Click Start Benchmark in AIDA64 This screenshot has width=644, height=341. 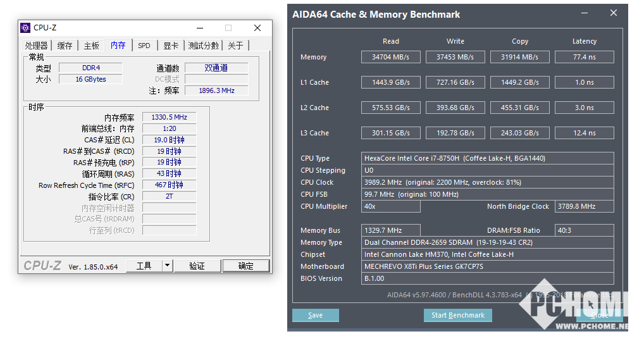458,315
